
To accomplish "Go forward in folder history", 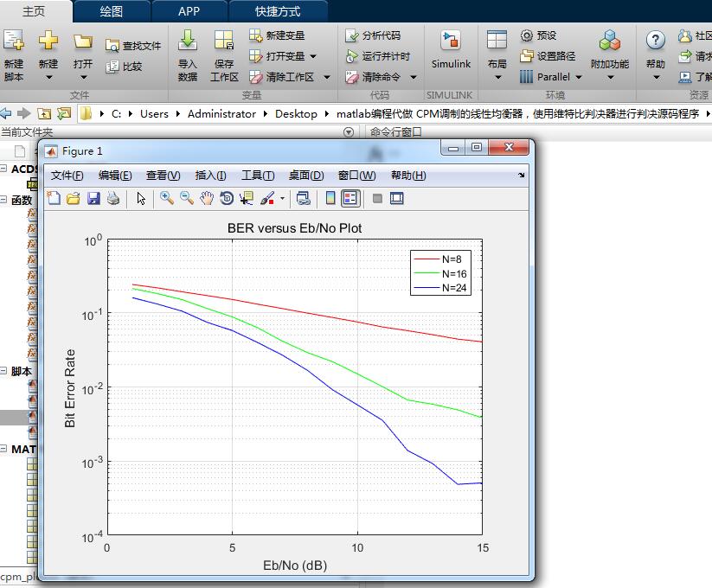I will (x=23, y=113).
